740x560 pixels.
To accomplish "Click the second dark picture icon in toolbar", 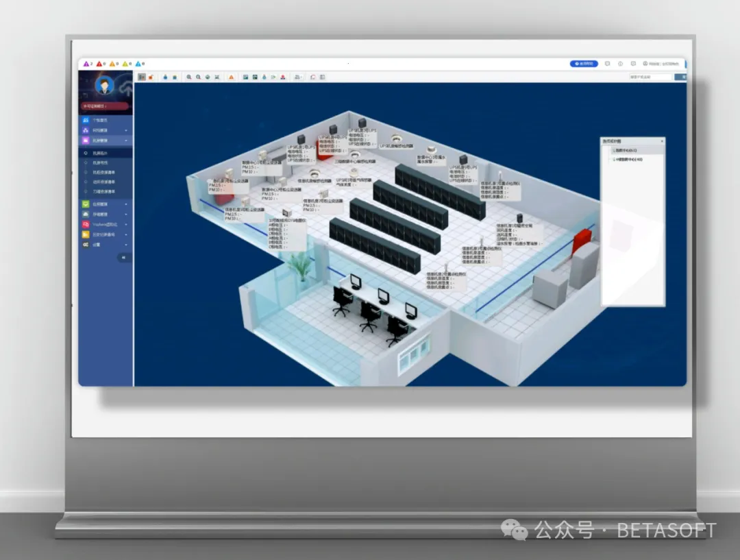I will [255, 77].
